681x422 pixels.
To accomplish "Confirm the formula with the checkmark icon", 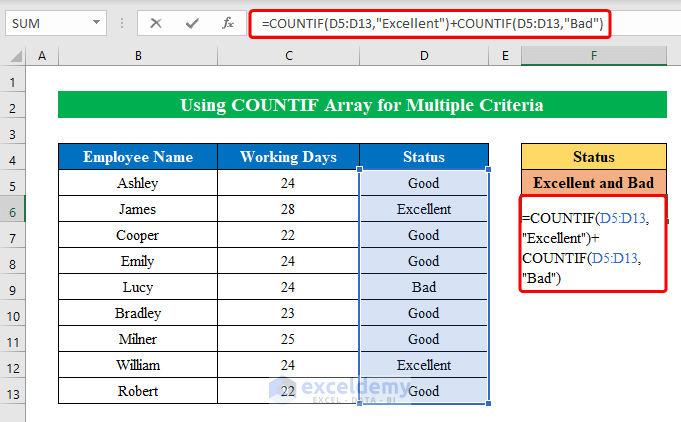I will (x=192, y=23).
